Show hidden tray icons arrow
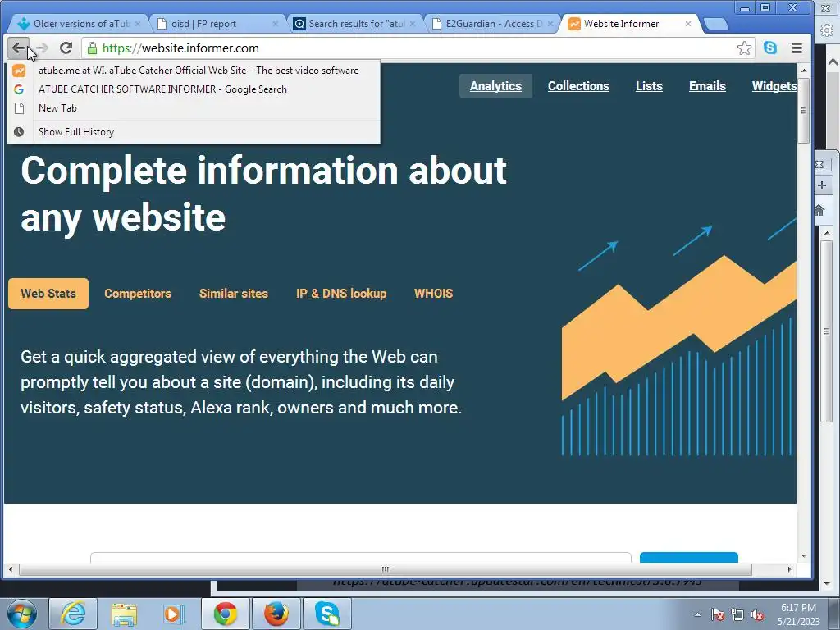 697,614
